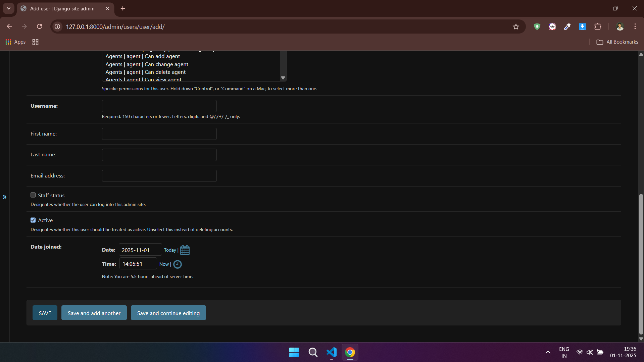Open the battery status tray icon

(x=600, y=352)
